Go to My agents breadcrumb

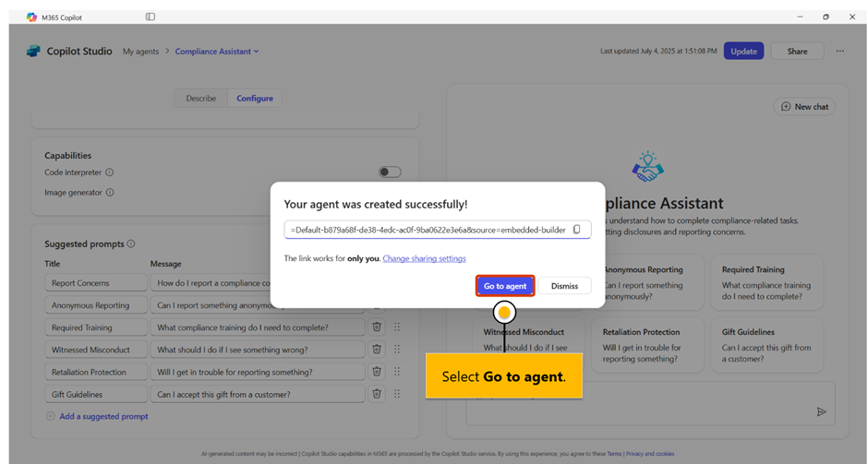[x=140, y=52]
